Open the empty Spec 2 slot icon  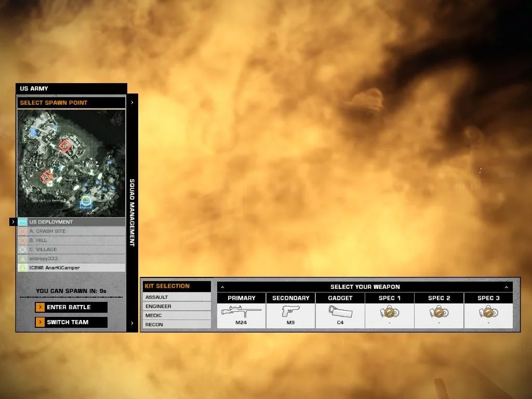tap(439, 312)
